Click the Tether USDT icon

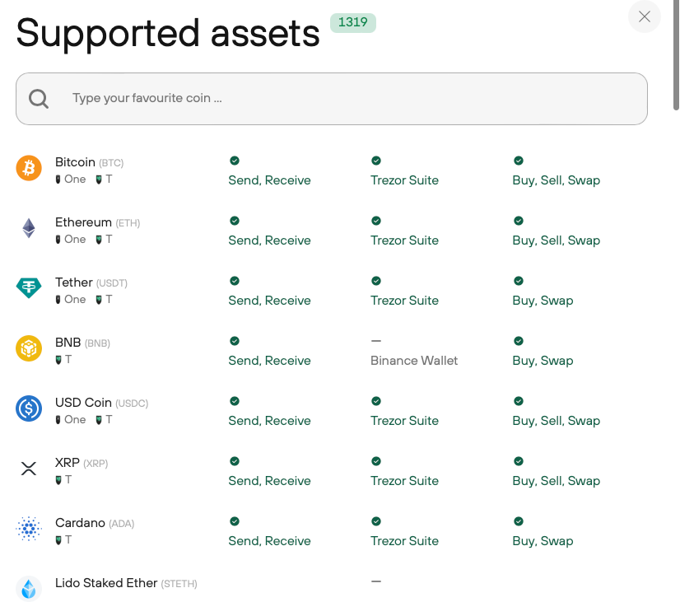[29, 288]
